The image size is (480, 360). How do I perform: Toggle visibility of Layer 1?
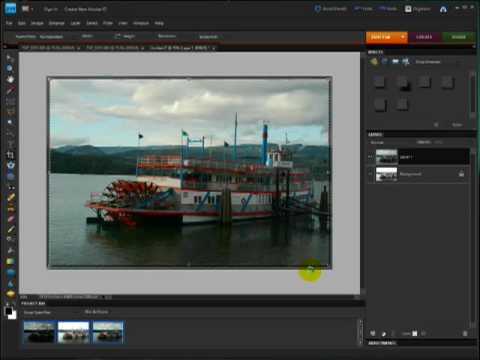pyautogui.click(x=370, y=157)
